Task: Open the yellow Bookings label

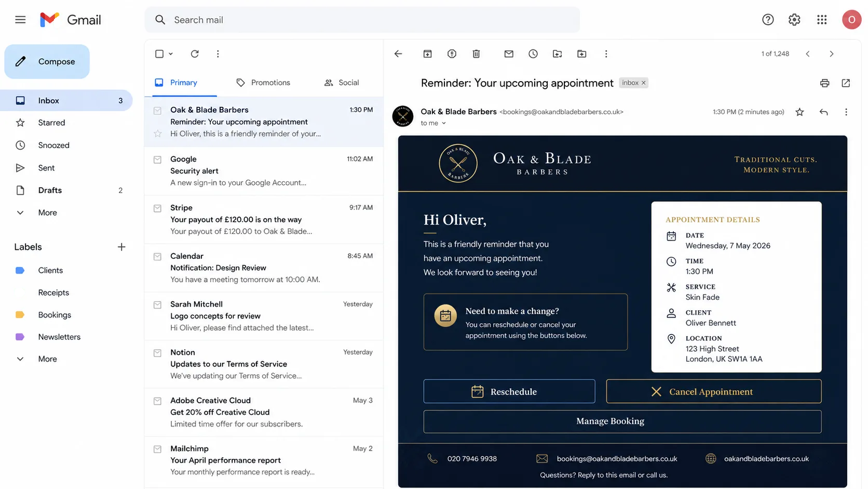Action: coord(55,315)
